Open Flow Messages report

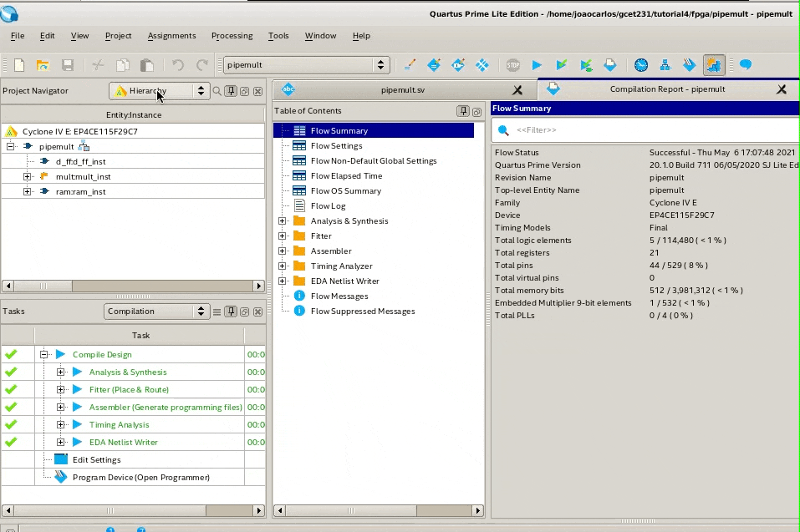coord(339,296)
